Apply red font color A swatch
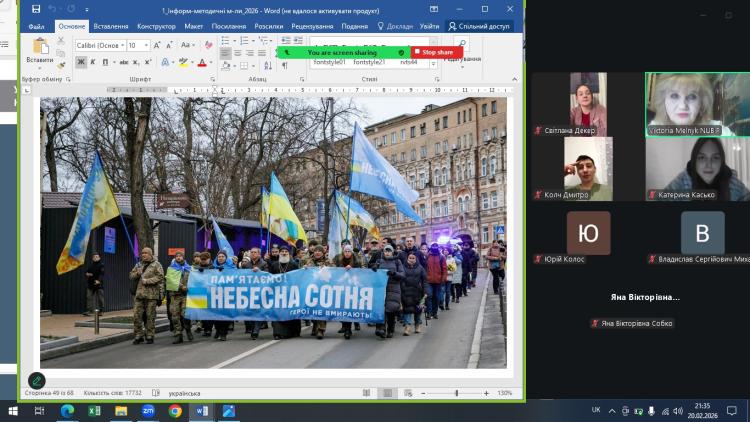 (x=202, y=62)
